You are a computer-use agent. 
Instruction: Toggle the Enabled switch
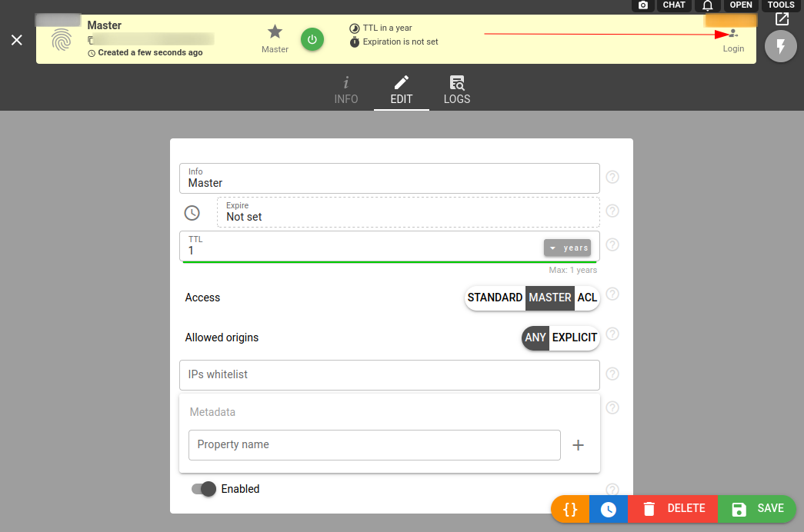click(x=204, y=489)
